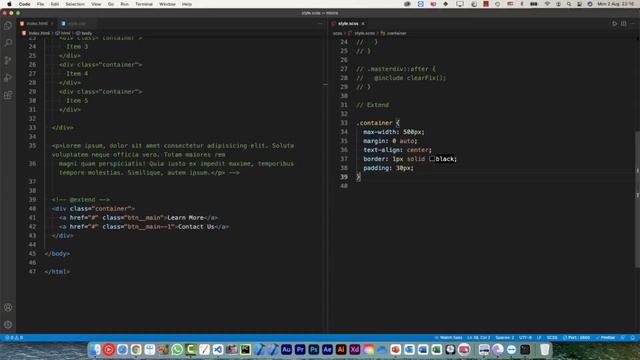Select the style.scss tab
This screenshot has width=640, height=360.
tap(348, 24)
